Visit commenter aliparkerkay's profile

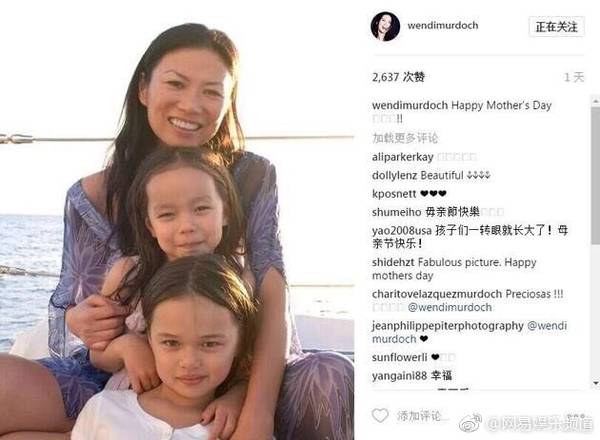pyautogui.click(x=403, y=157)
